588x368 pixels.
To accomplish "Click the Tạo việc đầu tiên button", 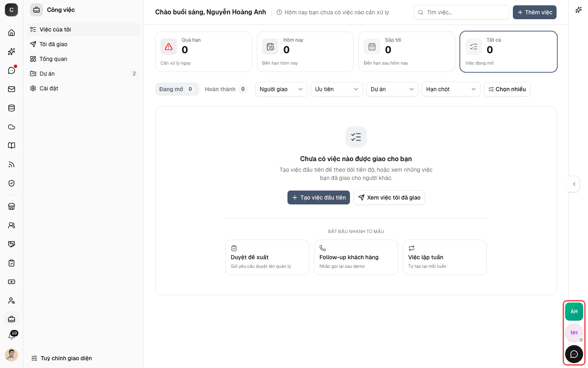I will tap(318, 197).
